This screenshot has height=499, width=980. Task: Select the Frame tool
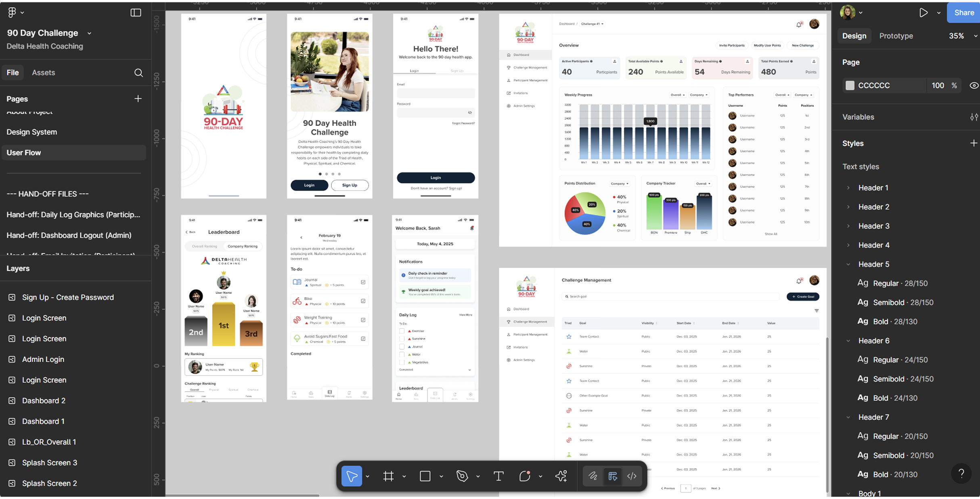[x=388, y=476]
